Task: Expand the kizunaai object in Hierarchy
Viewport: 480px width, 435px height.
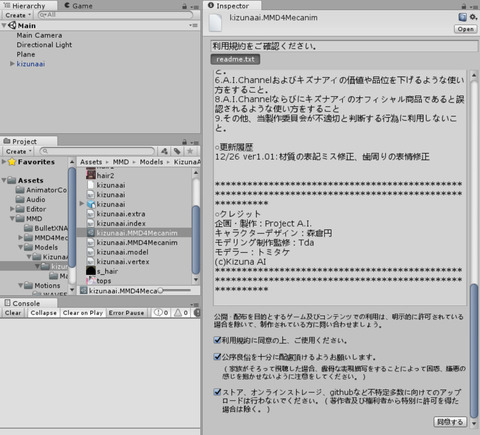Action: point(12,64)
